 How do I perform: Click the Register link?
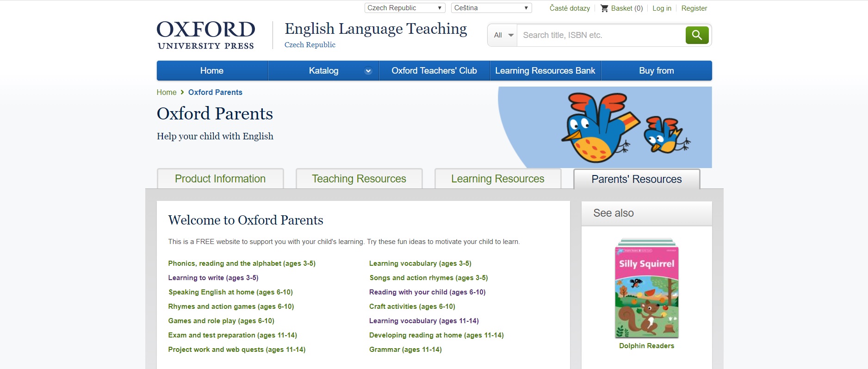click(694, 8)
